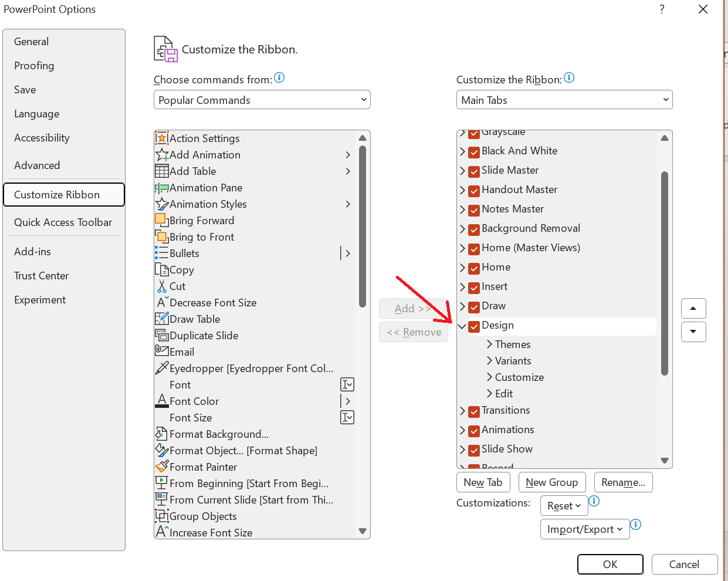Open the Main Tabs dropdown
The width and height of the screenshot is (728, 581).
(564, 100)
